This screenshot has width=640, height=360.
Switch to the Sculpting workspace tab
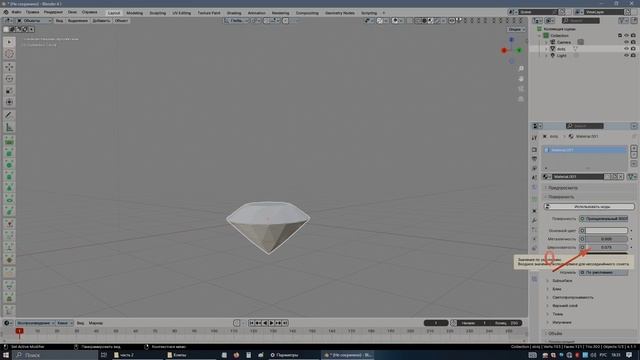pos(158,13)
